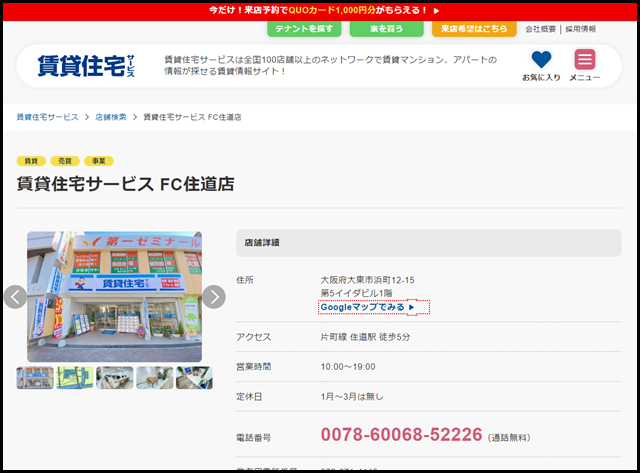Click phone number 0078-60068-52226
640x473 pixels.
click(402, 435)
